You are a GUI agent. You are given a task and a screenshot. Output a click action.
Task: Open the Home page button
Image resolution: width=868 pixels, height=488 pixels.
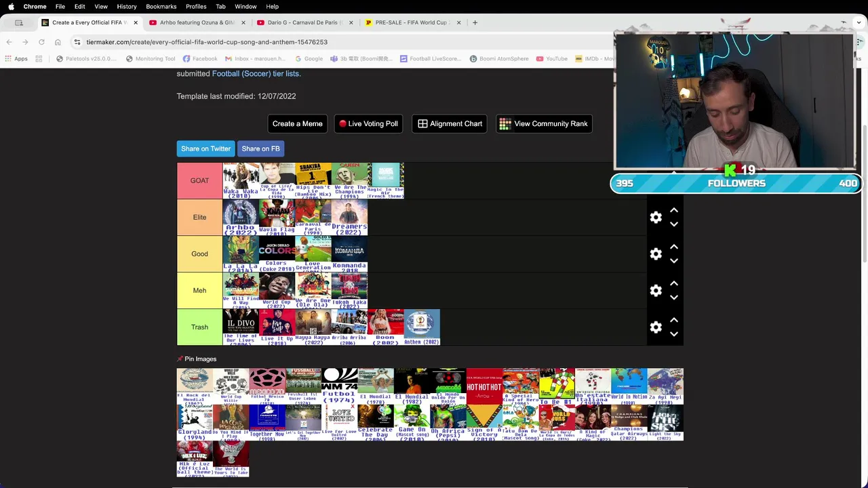coord(58,42)
